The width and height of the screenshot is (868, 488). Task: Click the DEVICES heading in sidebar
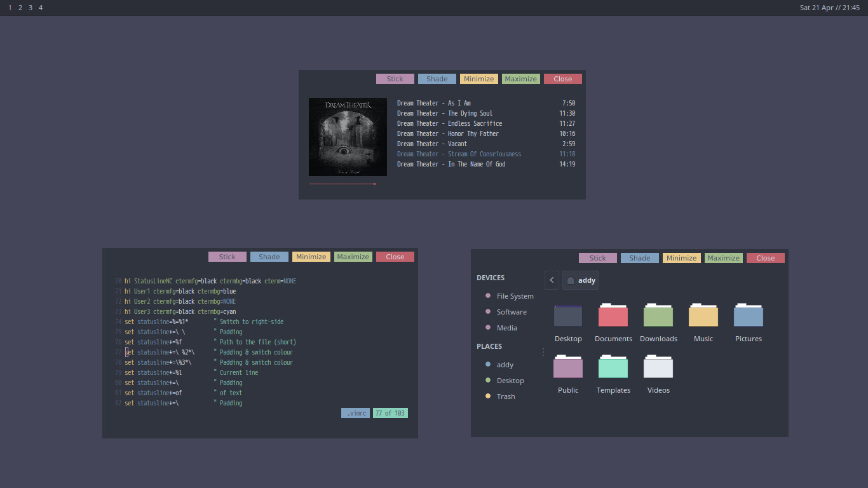[491, 278]
